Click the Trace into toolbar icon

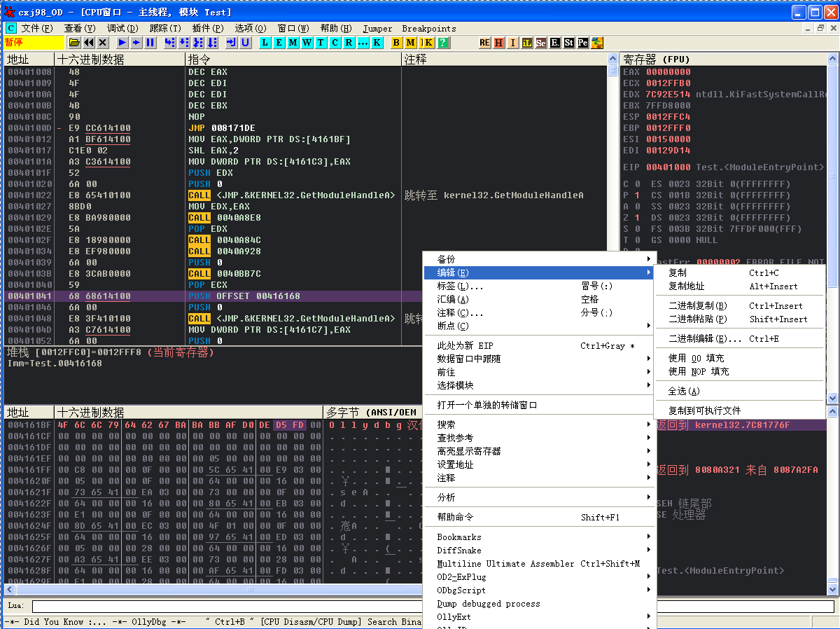point(198,43)
